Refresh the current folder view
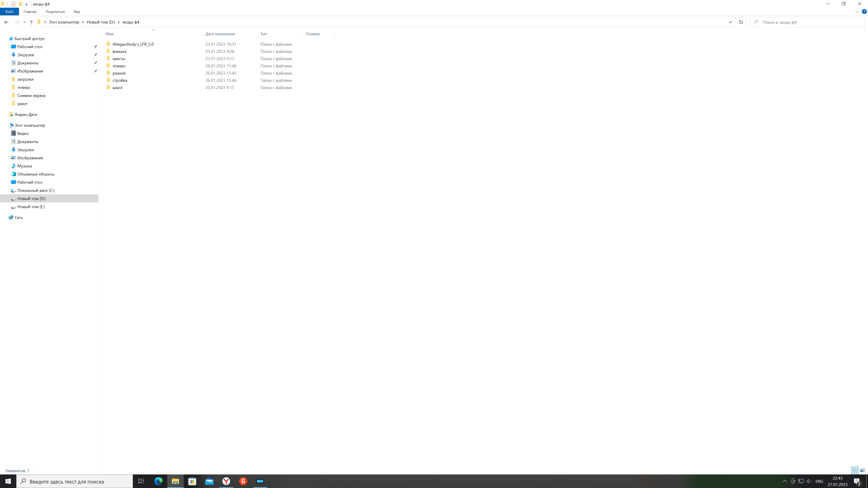This screenshot has height=488, width=868. tap(741, 22)
